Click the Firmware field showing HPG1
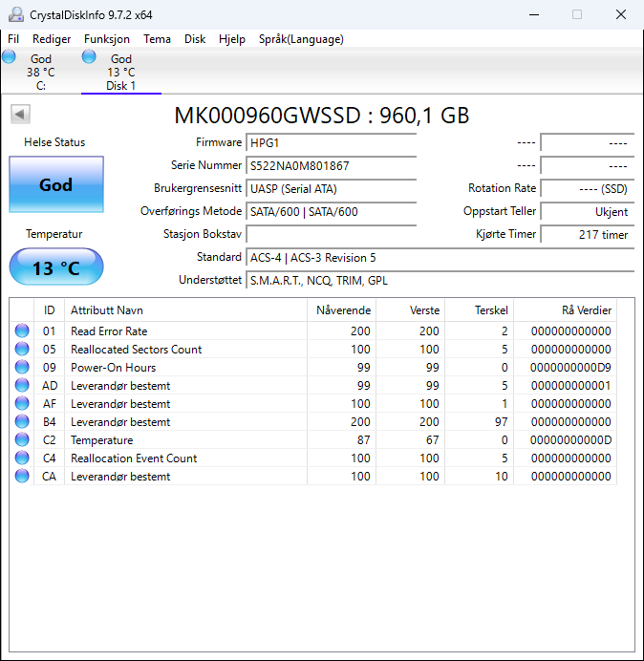Screen dimensions: 644x661 (x=331, y=143)
